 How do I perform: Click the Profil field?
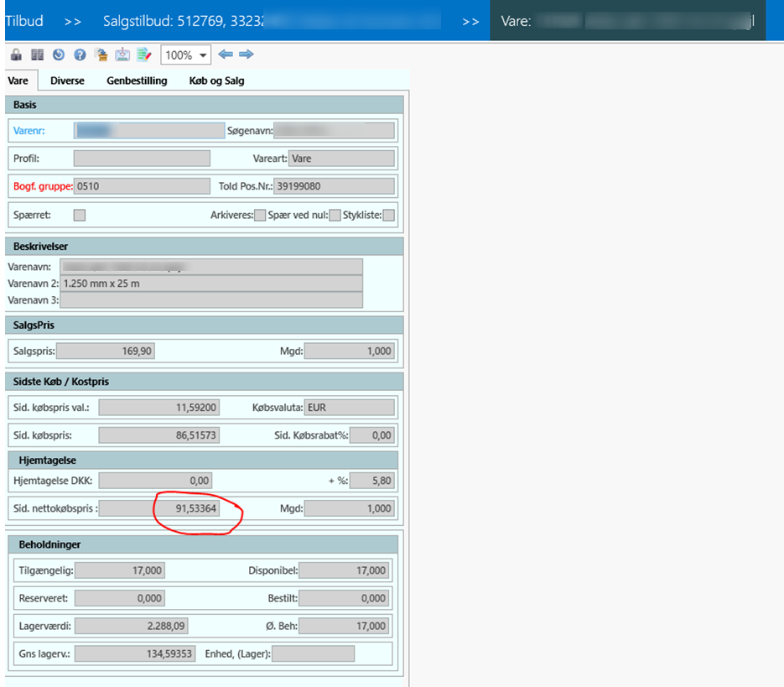tap(142, 159)
